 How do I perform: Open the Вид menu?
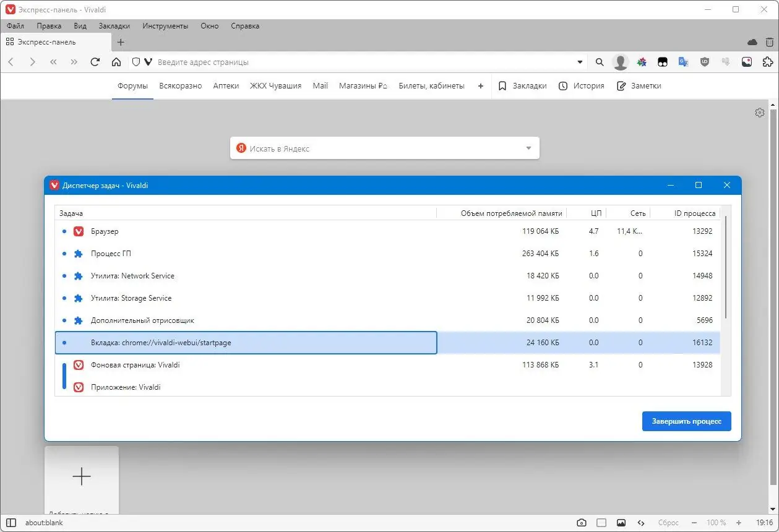(x=80, y=26)
